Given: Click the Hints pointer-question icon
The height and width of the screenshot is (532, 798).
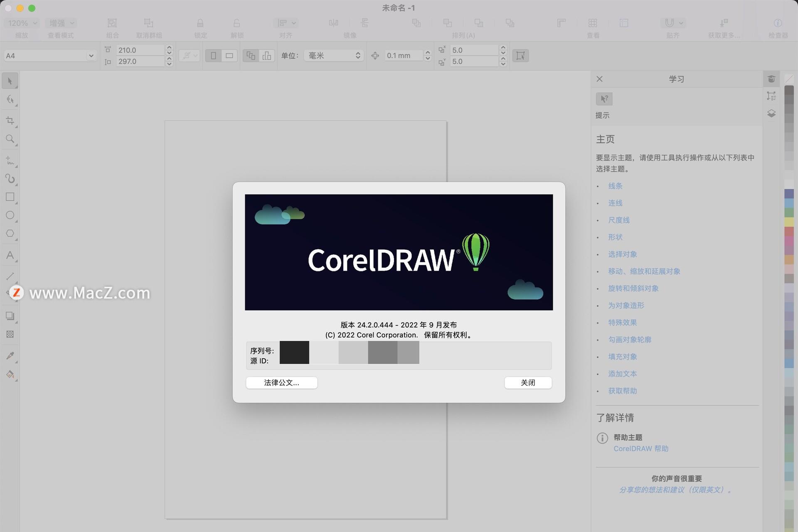Looking at the screenshot, I should pos(604,99).
